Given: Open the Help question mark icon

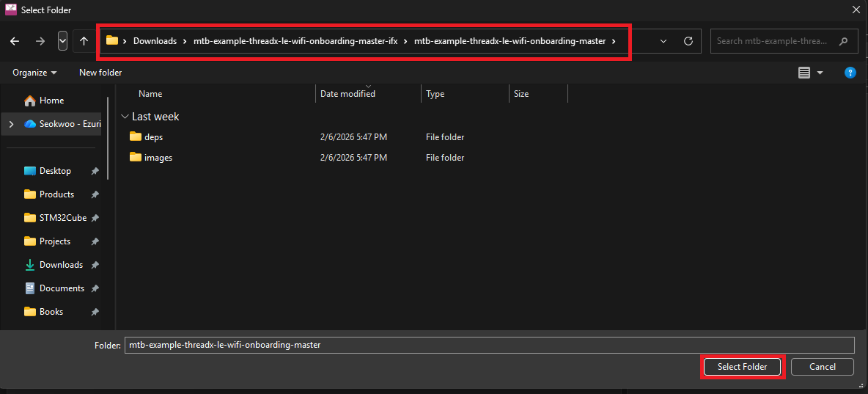Looking at the screenshot, I should pyautogui.click(x=850, y=73).
